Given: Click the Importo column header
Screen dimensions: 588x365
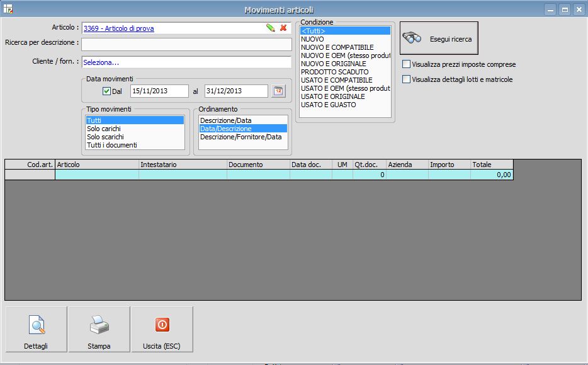Looking at the screenshot, I should click(x=449, y=165).
